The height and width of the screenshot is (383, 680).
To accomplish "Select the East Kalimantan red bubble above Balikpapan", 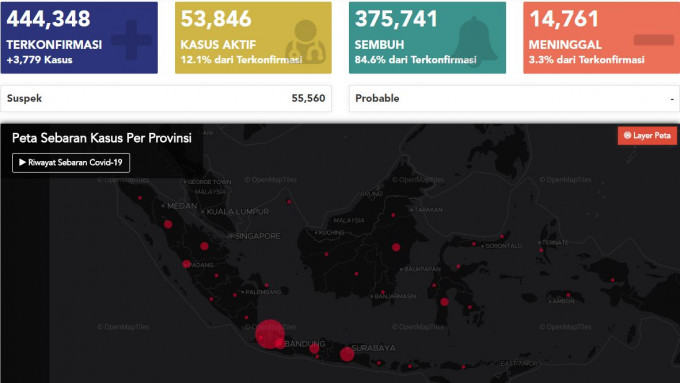I will pyautogui.click(x=396, y=247).
